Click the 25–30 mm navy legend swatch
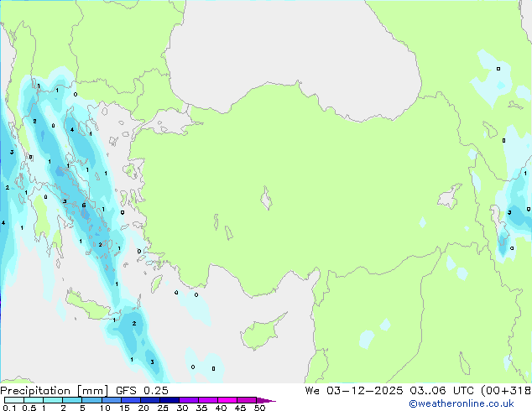The image size is (532, 411). point(169,400)
